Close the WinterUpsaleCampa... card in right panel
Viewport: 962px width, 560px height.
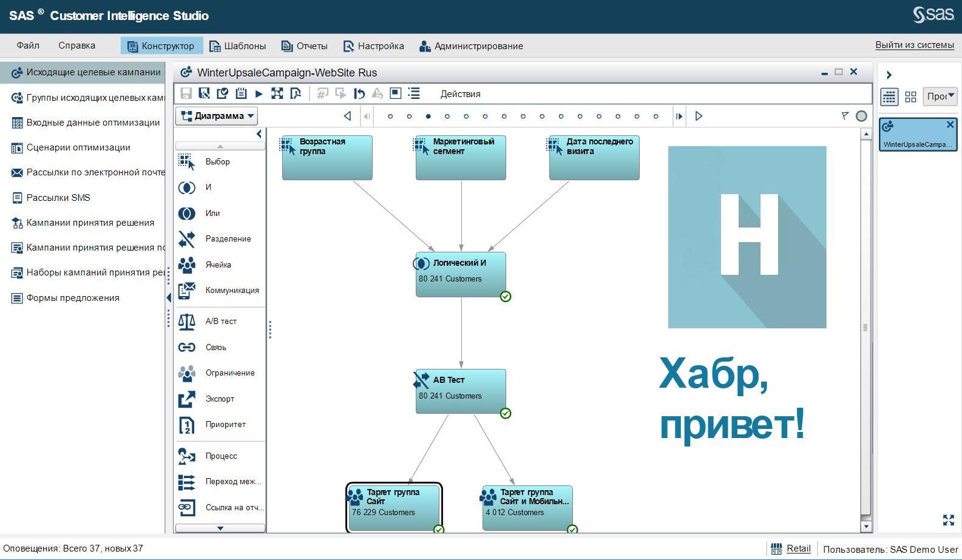coord(950,124)
